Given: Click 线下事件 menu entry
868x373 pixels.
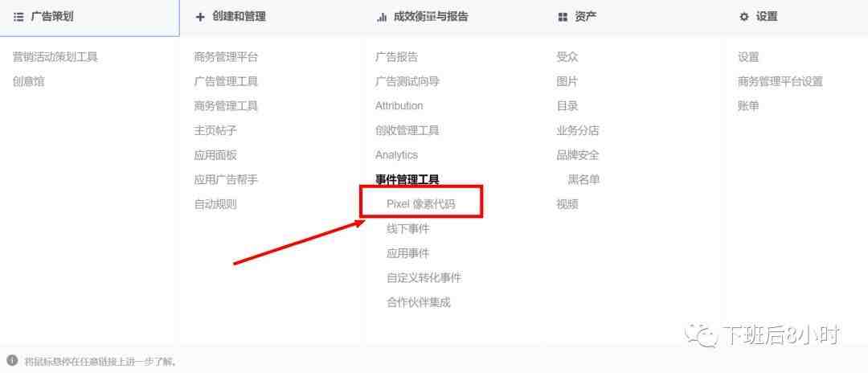Looking at the screenshot, I should [408, 228].
